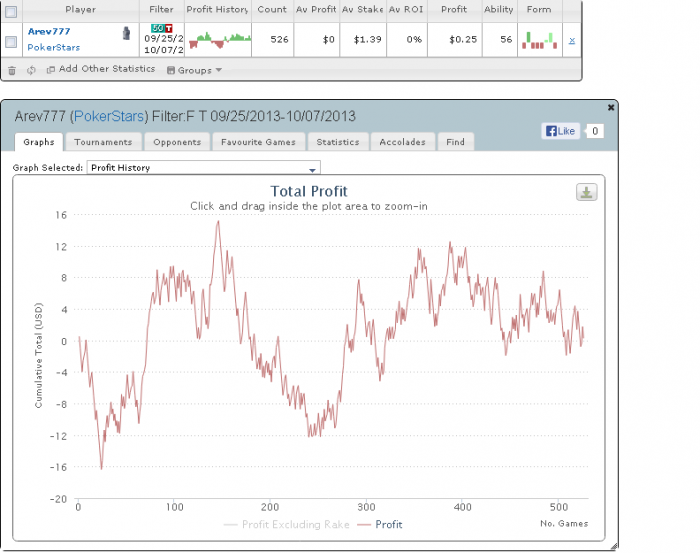Open the Graph Selected dropdown
Screen dimensions: 700x553
pos(204,168)
